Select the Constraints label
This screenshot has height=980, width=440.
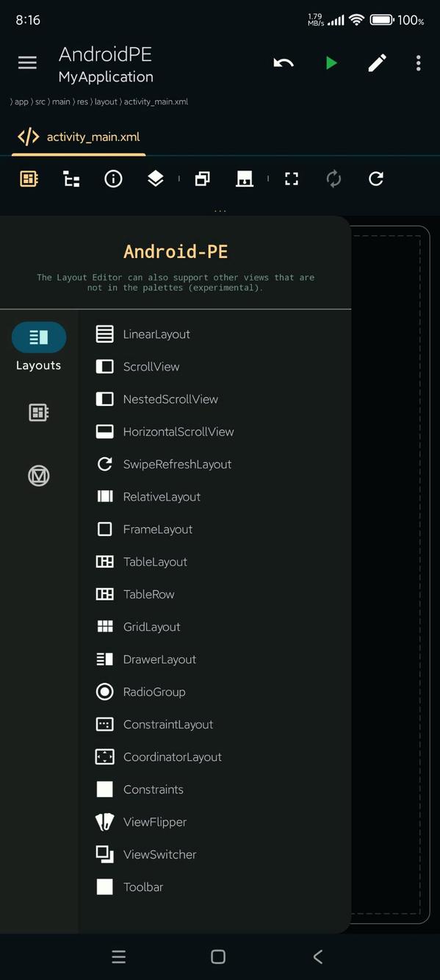tap(154, 790)
